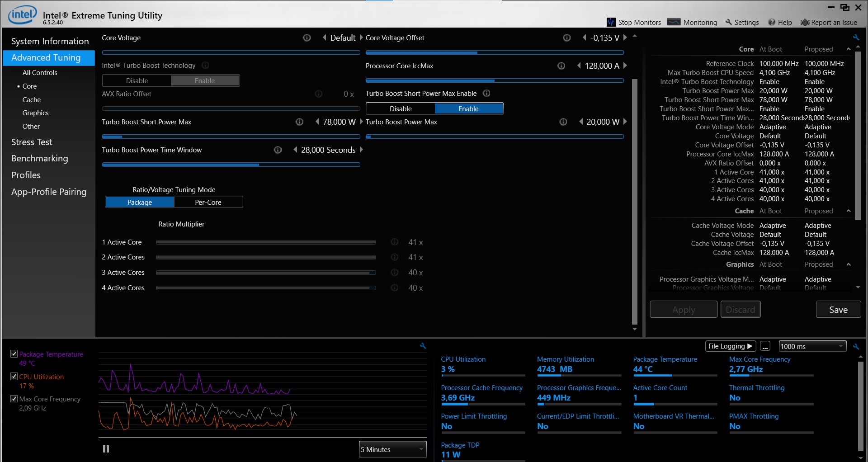Click wrench icon above Core summary panel
Image resolution: width=868 pixels, height=462 pixels.
(x=856, y=38)
